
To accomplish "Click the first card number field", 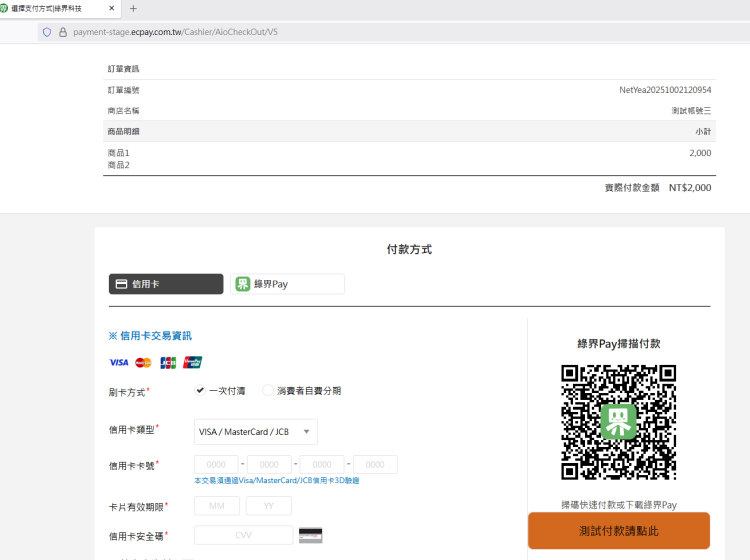I will point(216,465).
